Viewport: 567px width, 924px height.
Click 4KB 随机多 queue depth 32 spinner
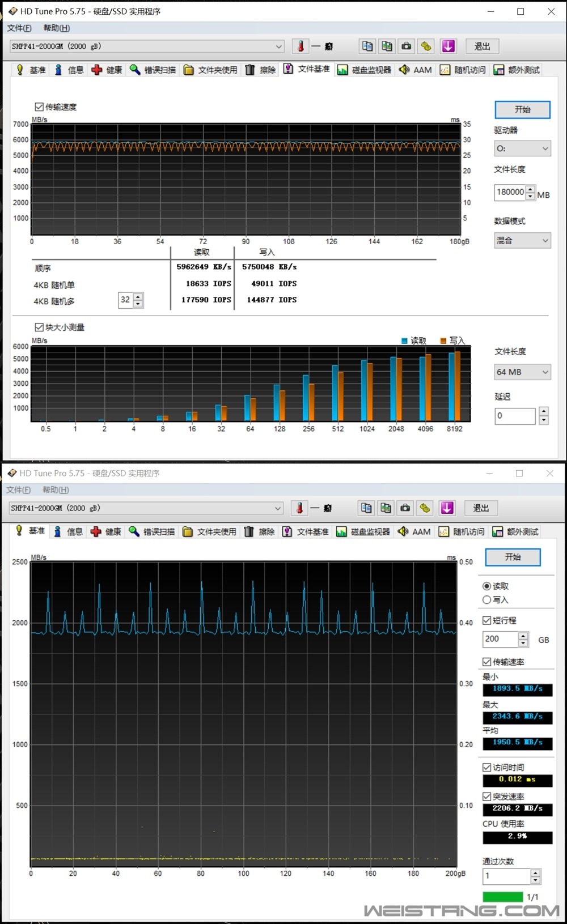click(138, 300)
